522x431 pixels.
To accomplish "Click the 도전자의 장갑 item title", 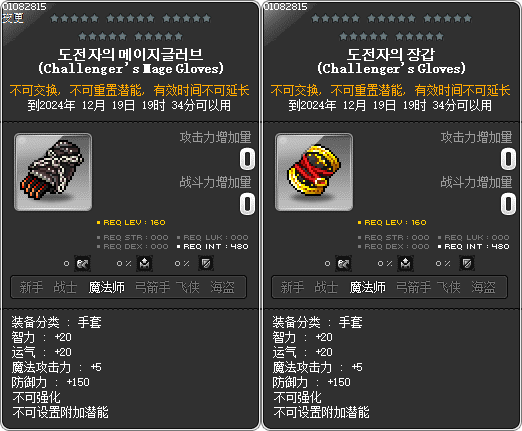I will 391,54.
